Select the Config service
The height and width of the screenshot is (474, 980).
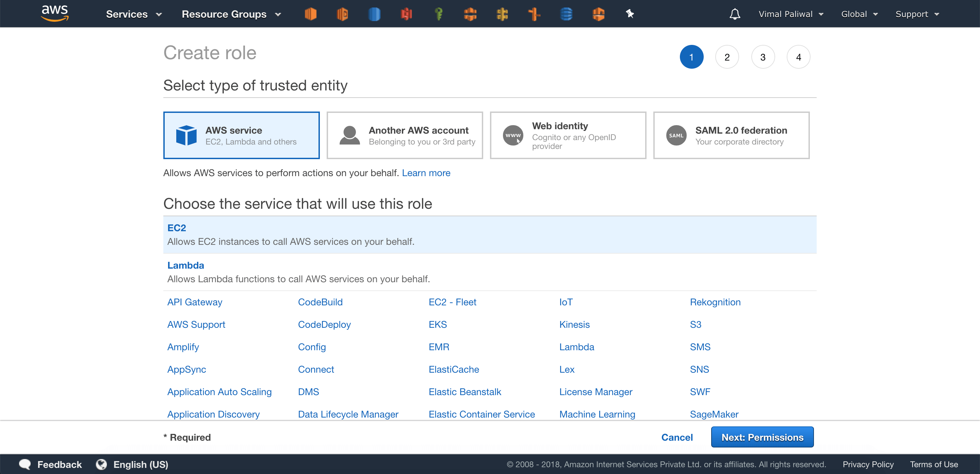pyautogui.click(x=312, y=347)
